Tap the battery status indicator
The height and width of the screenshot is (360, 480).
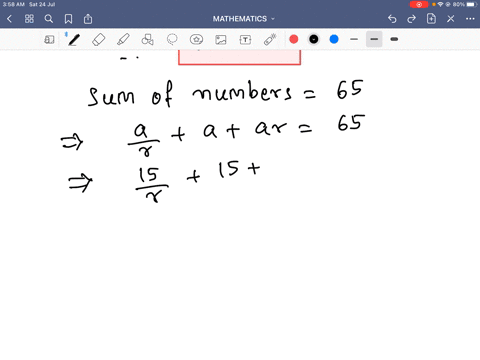pyautogui.click(x=471, y=4)
